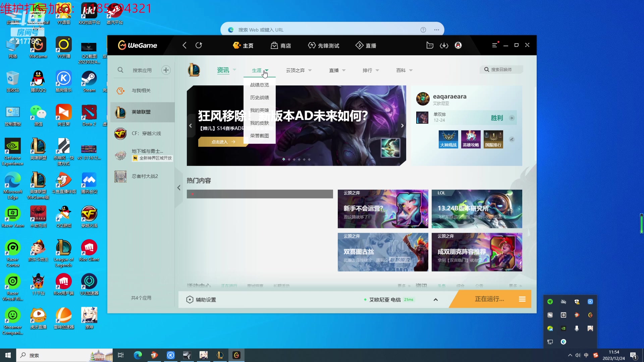This screenshot has width=644, height=362.
Task: Open the Edge more options ellipsis
Action: point(436,30)
